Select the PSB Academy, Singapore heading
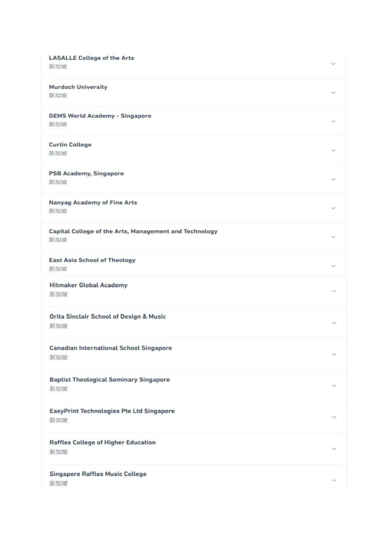Image resolution: width=392 pixels, height=555 pixels. pyautogui.click(x=86, y=173)
